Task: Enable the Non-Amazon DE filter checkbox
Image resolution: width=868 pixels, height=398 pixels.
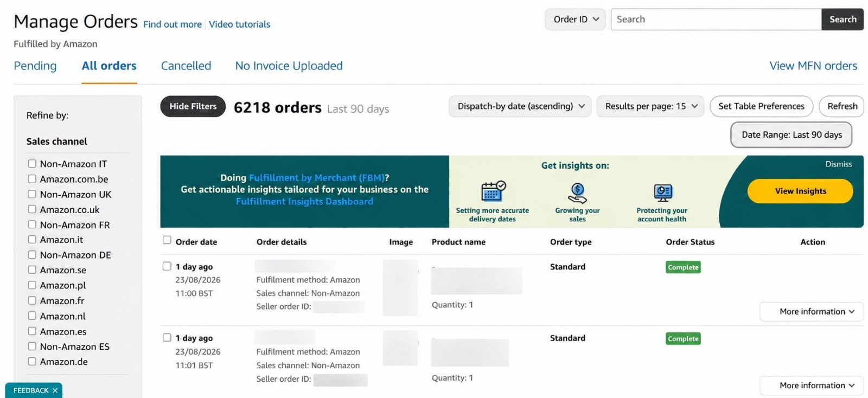Action: coord(32,255)
